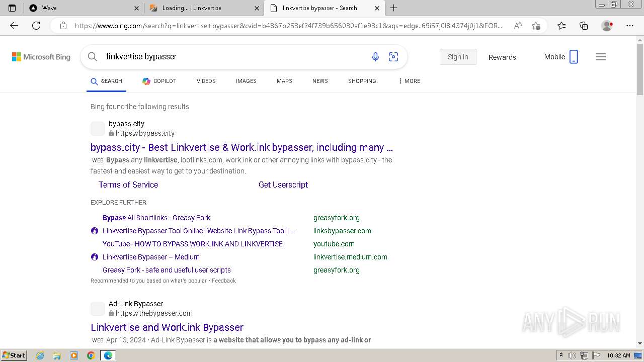This screenshot has width=644, height=362.
Task: Expand the MORE search categories menu
Action: click(409, 81)
